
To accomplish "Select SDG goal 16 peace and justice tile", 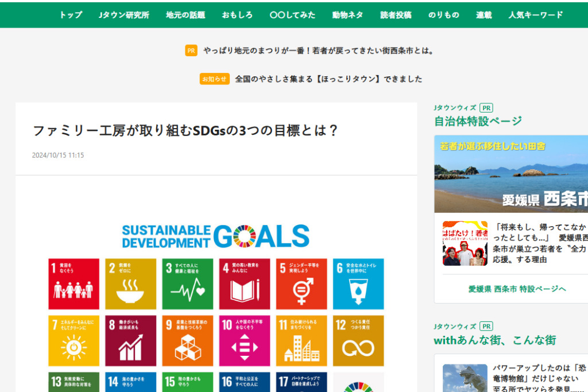I will coord(245,382).
